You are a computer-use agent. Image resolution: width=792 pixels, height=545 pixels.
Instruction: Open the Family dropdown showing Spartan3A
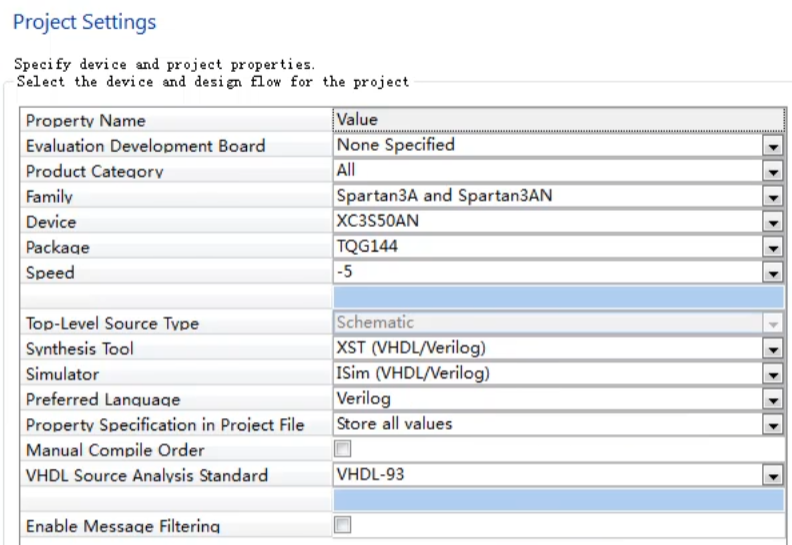(772, 197)
